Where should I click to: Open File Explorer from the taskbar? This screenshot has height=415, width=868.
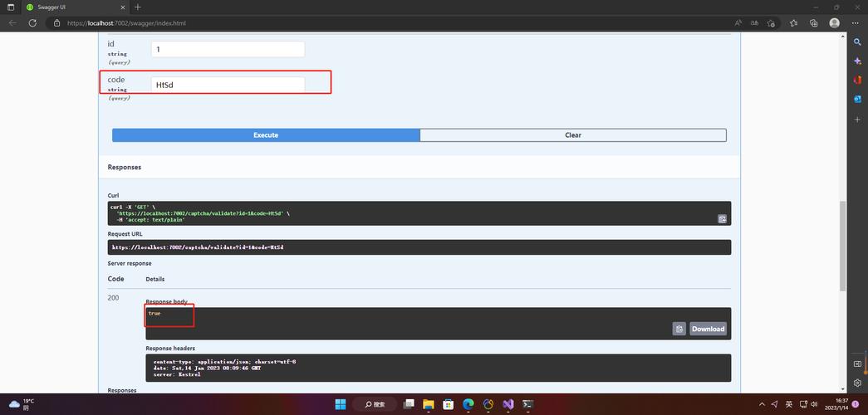pos(428,404)
